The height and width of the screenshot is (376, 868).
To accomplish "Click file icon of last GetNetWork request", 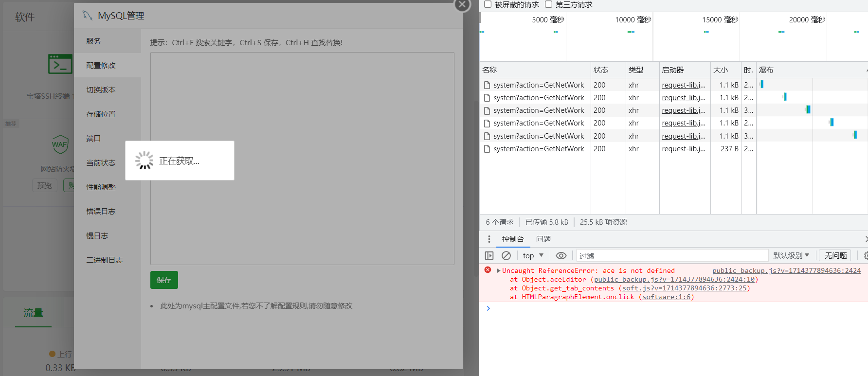I will (x=487, y=149).
